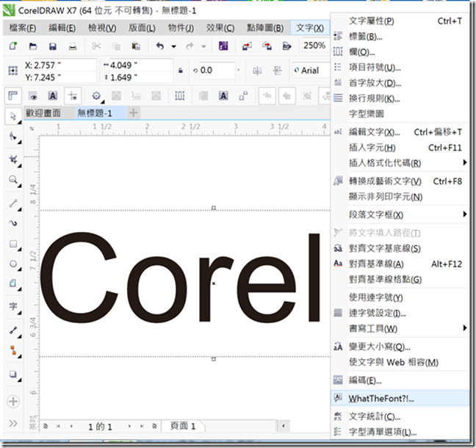Select the Drop shadow tool
Image resolution: width=476 pixels, height=448 pixels.
click(x=13, y=374)
